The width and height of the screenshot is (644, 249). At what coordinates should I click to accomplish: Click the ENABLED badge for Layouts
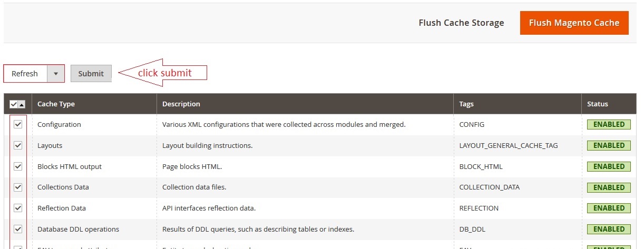click(x=609, y=145)
